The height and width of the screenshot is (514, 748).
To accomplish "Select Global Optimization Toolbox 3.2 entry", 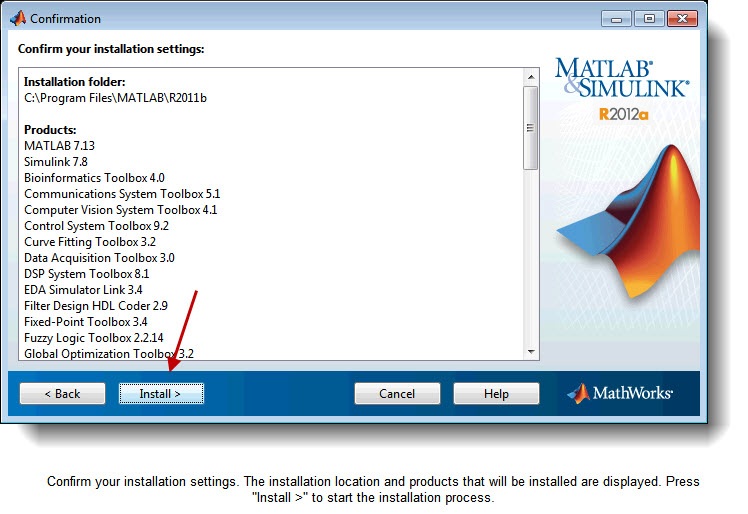I will (x=109, y=354).
